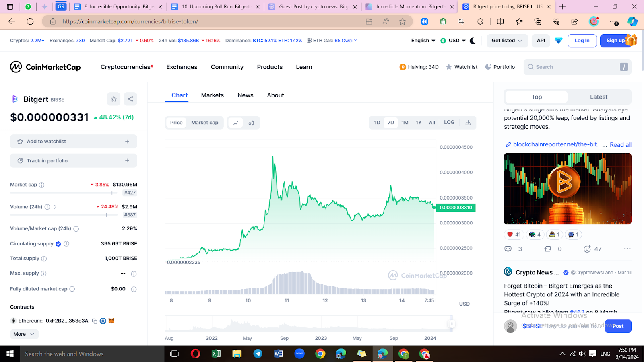This screenshot has width=644, height=362.
Task: Click the Sign up button
Action: click(616, 41)
